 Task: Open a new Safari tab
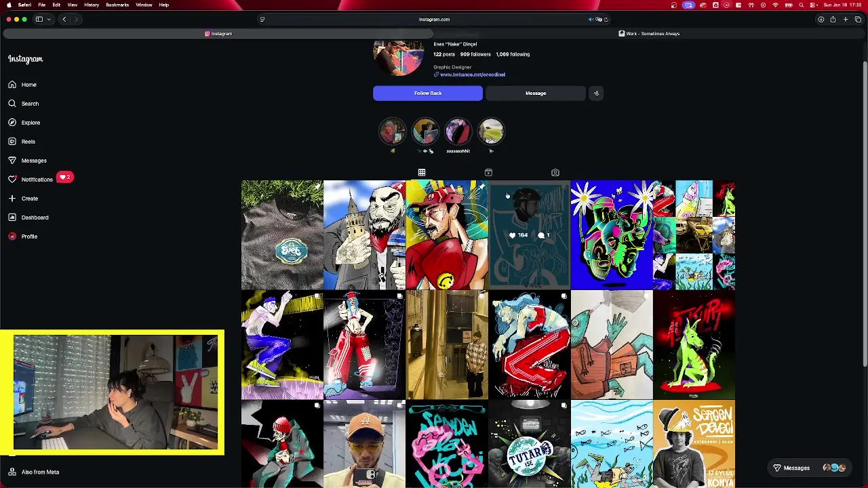[x=846, y=19]
